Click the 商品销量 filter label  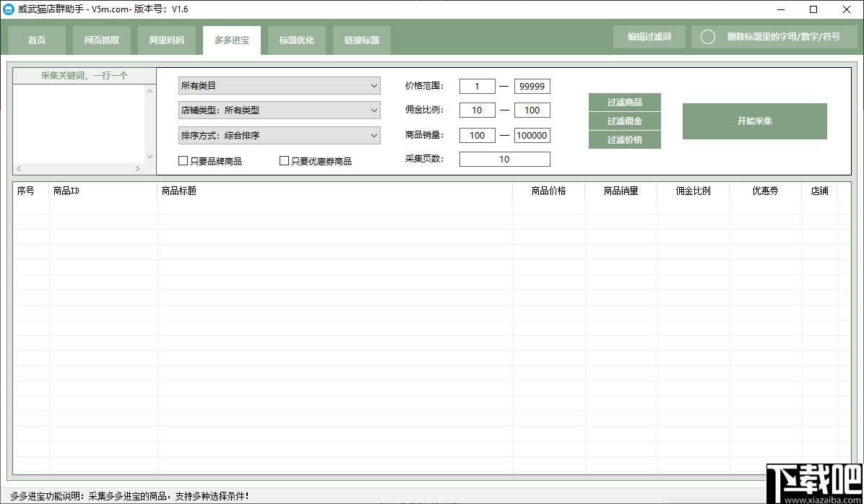(x=424, y=135)
